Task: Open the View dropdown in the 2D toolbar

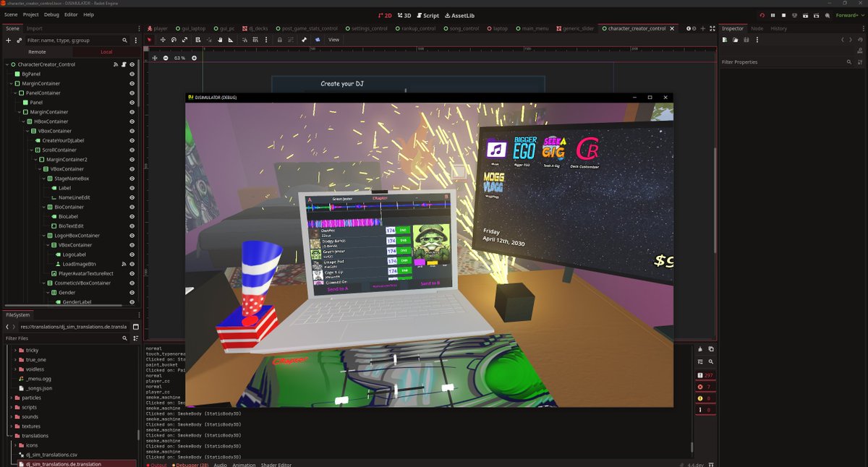Action: [x=333, y=40]
